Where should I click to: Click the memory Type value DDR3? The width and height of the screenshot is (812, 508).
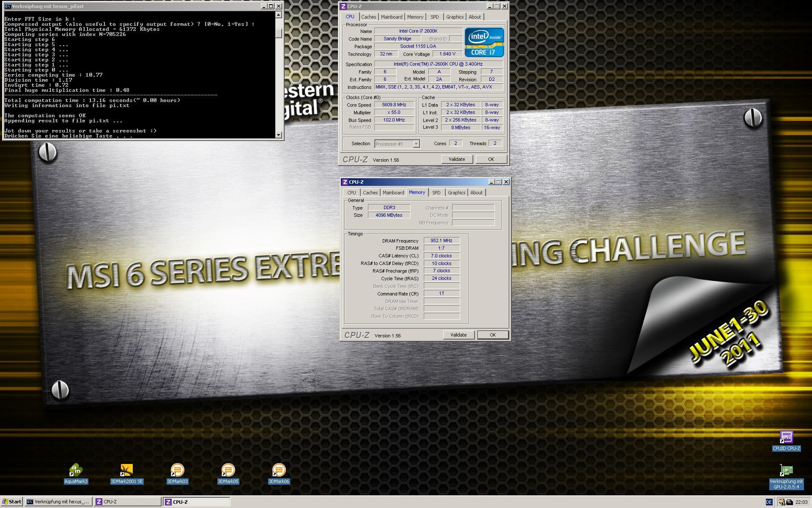[389, 207]
